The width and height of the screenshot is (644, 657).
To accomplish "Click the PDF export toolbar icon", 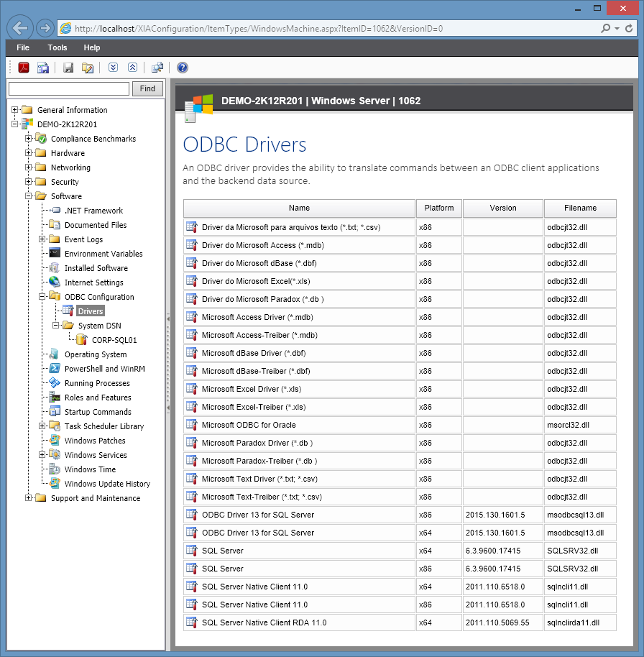I will coord(24,68).
